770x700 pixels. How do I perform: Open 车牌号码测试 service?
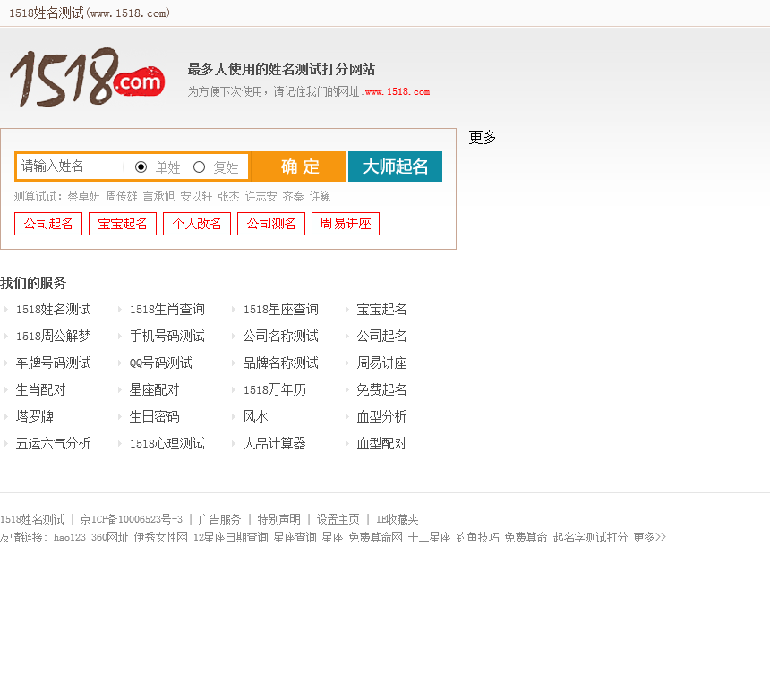(53, 363)
